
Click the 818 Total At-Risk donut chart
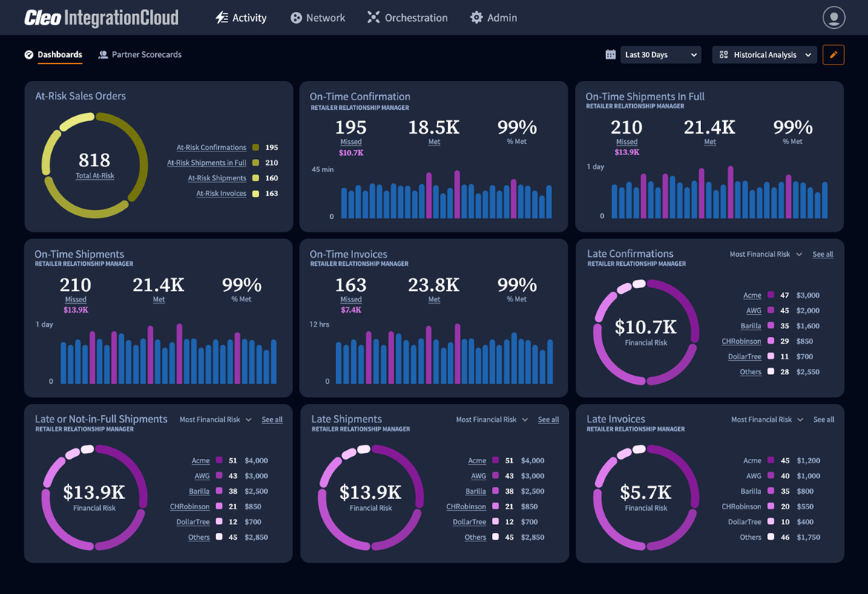(x=95, y=165)
